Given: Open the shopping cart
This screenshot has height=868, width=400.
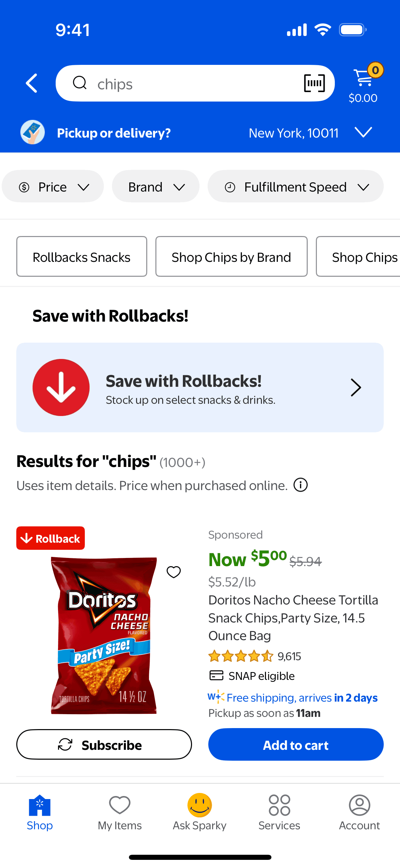Looking at the screenshot, I should 364,83.
